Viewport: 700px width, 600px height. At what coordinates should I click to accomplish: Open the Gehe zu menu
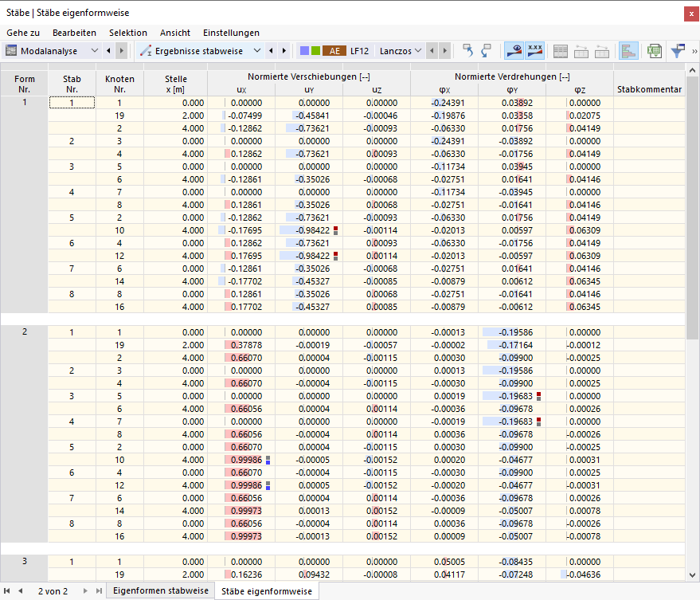point(23,33)
